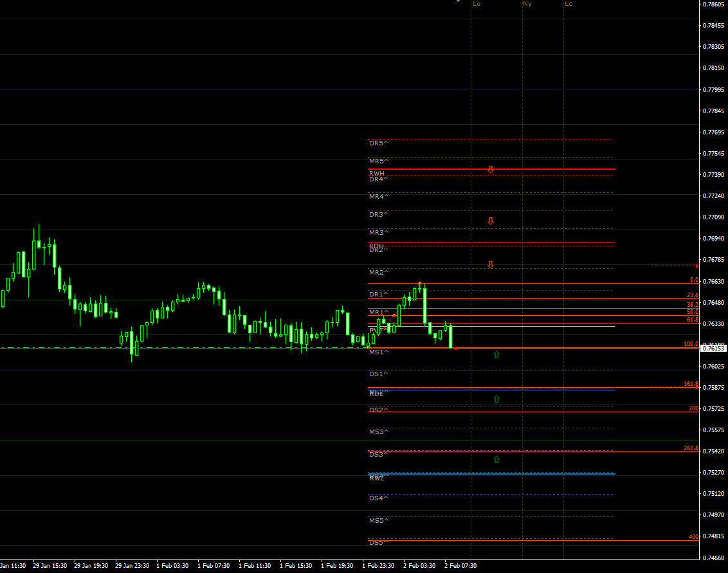Click the DR5 pivot level label

point(378,143)
